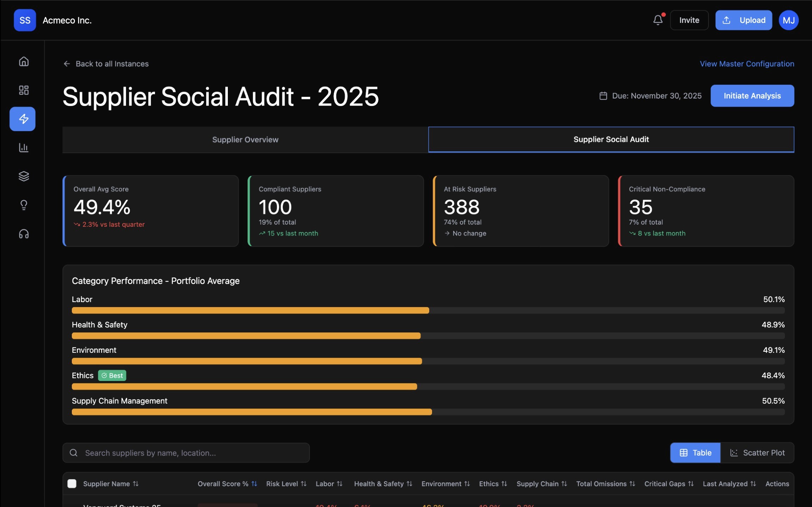Click the Labor progress bar
This screenshot has height=507, width=812.
coord(428,311)
